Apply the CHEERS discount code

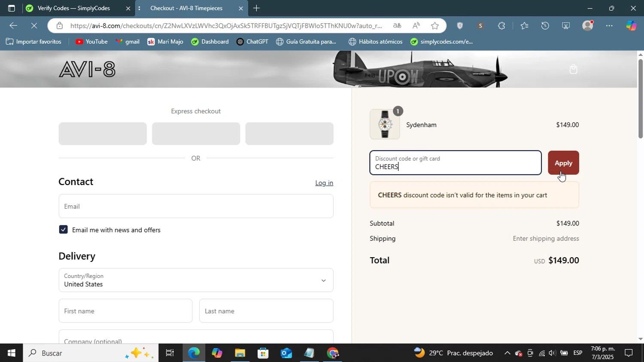[x=563, y=163]
